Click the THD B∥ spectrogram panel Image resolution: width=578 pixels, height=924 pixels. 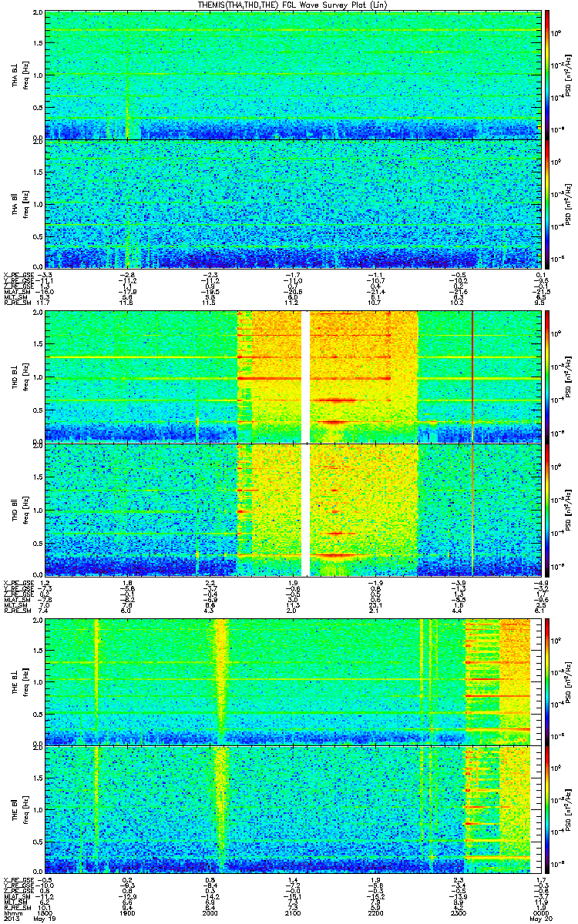point(291,509)
